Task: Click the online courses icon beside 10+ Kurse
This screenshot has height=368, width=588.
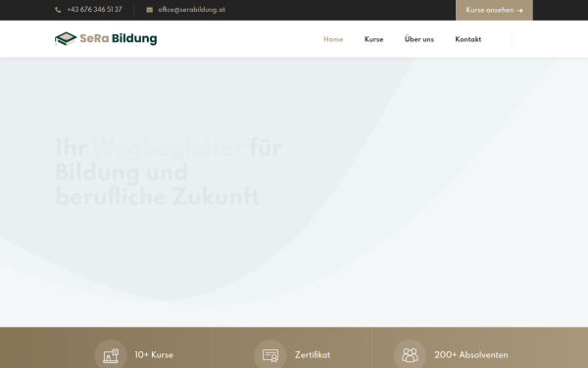Action: tap(111, 355)
